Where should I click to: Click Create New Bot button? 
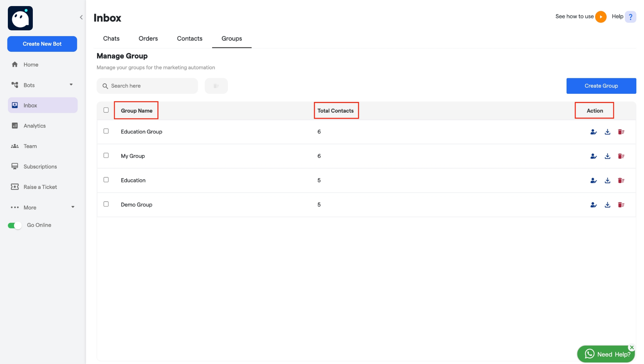click(42, 44)
